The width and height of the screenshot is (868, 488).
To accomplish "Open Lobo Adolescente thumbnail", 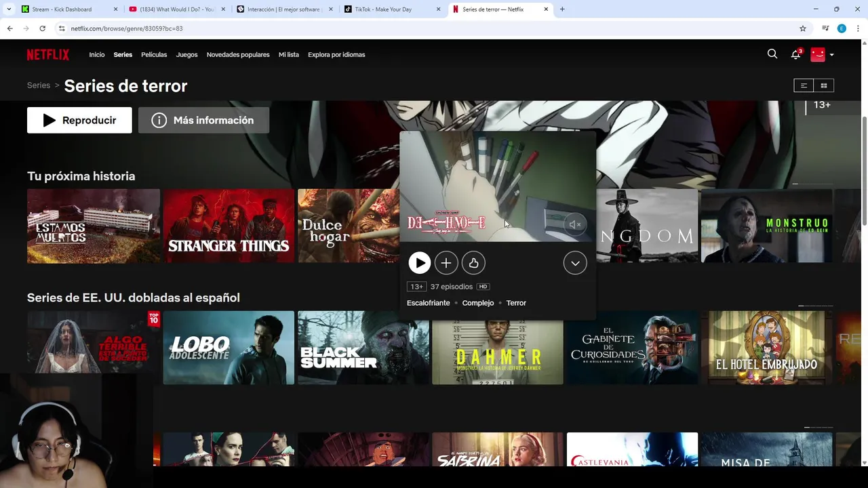I will coord(229,348).
